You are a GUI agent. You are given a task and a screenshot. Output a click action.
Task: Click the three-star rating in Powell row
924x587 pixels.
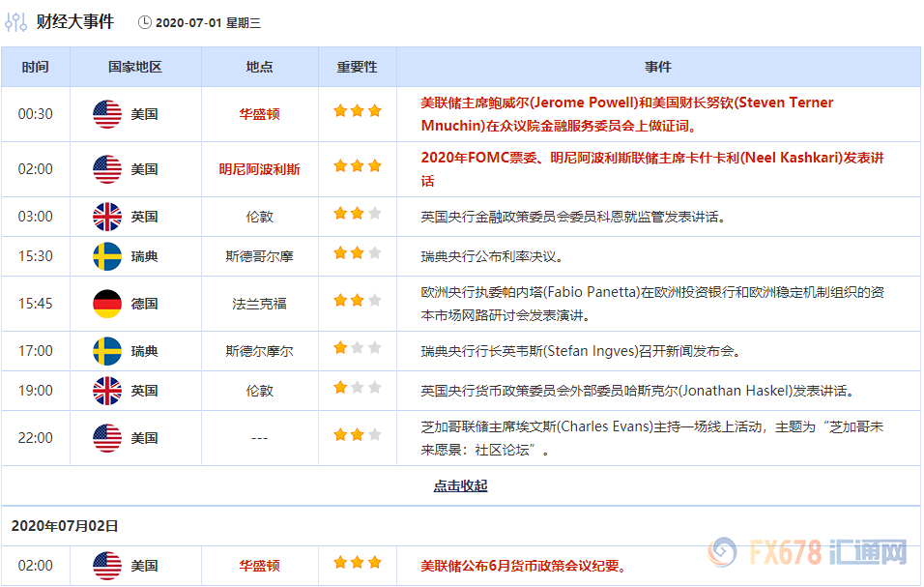(356, 111)
